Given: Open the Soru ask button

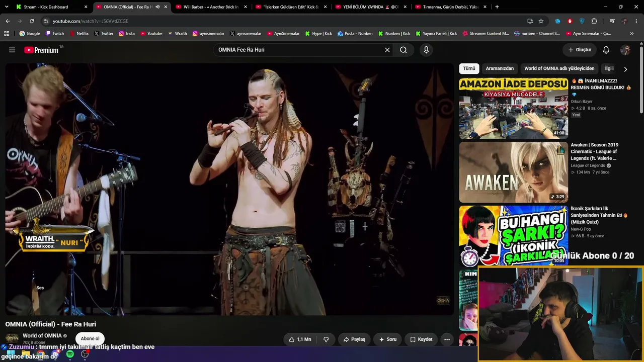Looking at the screenshot, I should (388, 339).
